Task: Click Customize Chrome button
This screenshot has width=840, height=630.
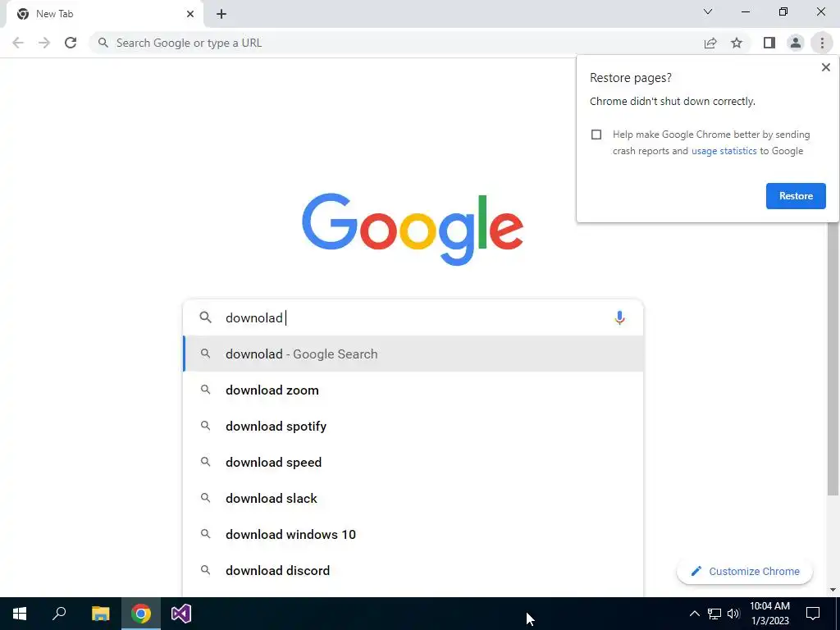Action: (x=745, y=572)
